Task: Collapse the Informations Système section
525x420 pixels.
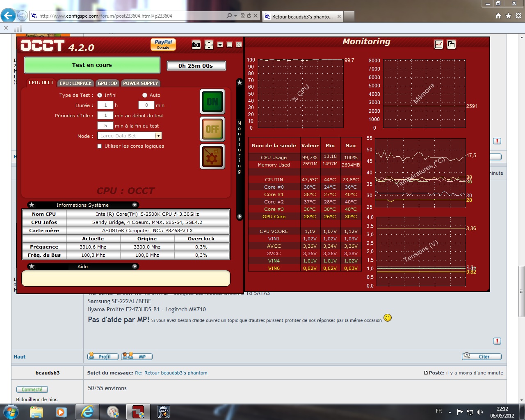Action: [135, 205]
